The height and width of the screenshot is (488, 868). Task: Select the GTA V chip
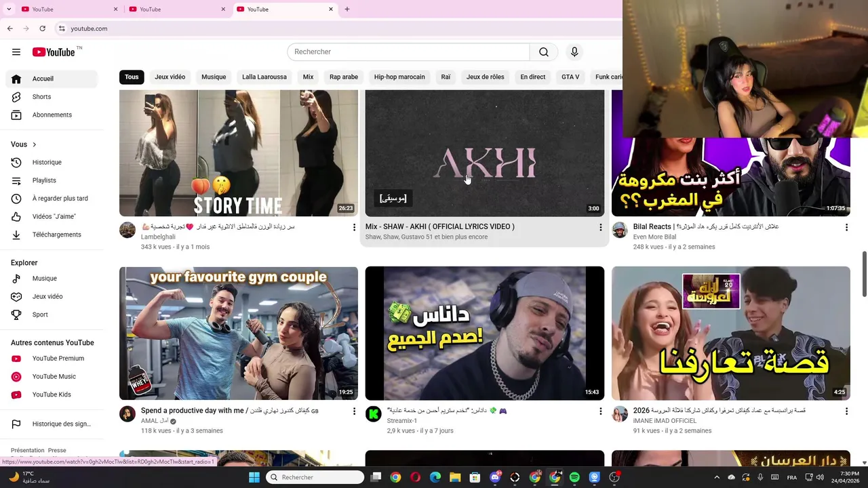[570, 77]
